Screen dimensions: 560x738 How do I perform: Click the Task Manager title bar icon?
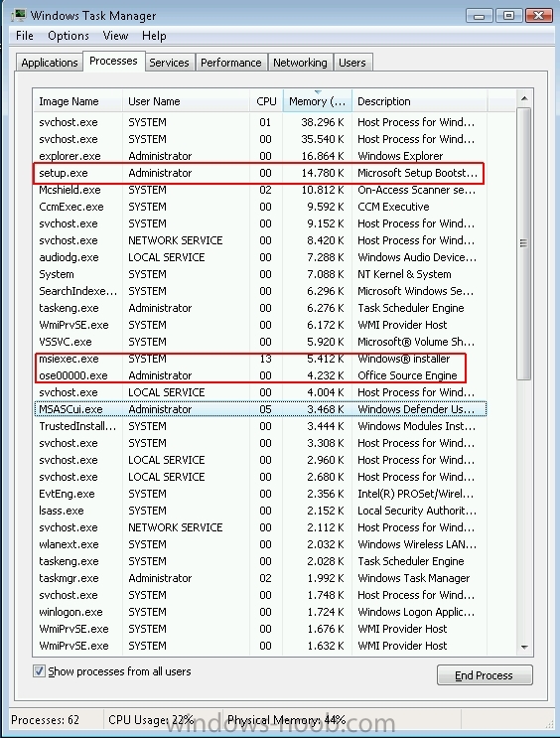[x=19, y=15]
